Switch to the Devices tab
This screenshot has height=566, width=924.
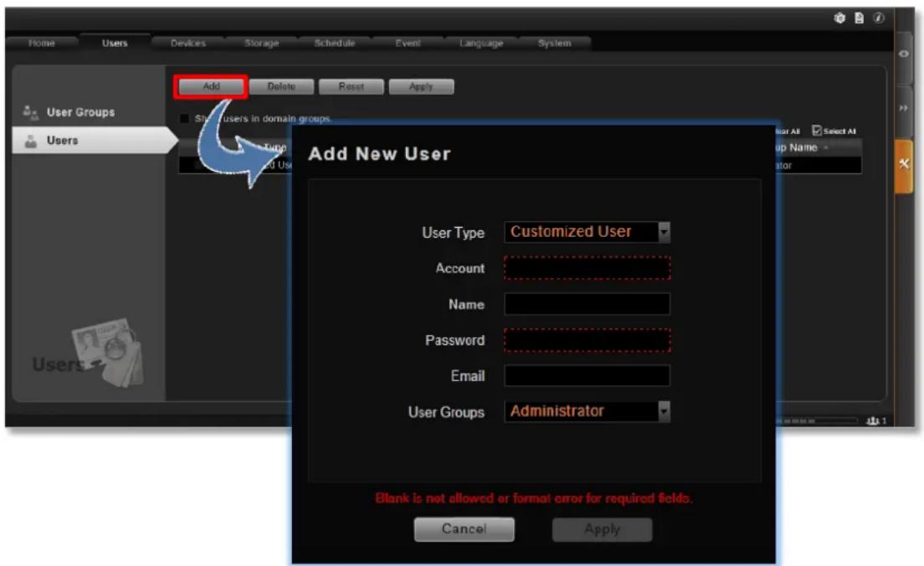click(x=188, y=43)
